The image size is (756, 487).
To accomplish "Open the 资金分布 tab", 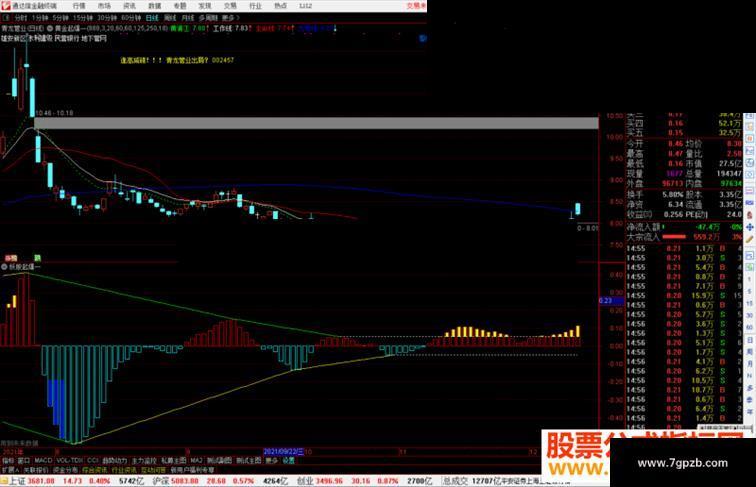I will pyautogui.click(x=65, y=470).
